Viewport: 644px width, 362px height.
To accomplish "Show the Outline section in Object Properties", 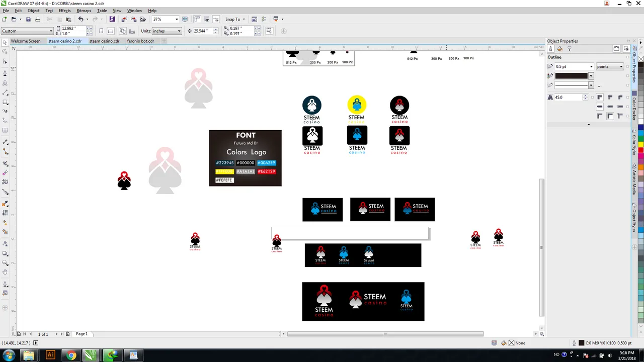I will pyautogui.click(x=551, y=49).
